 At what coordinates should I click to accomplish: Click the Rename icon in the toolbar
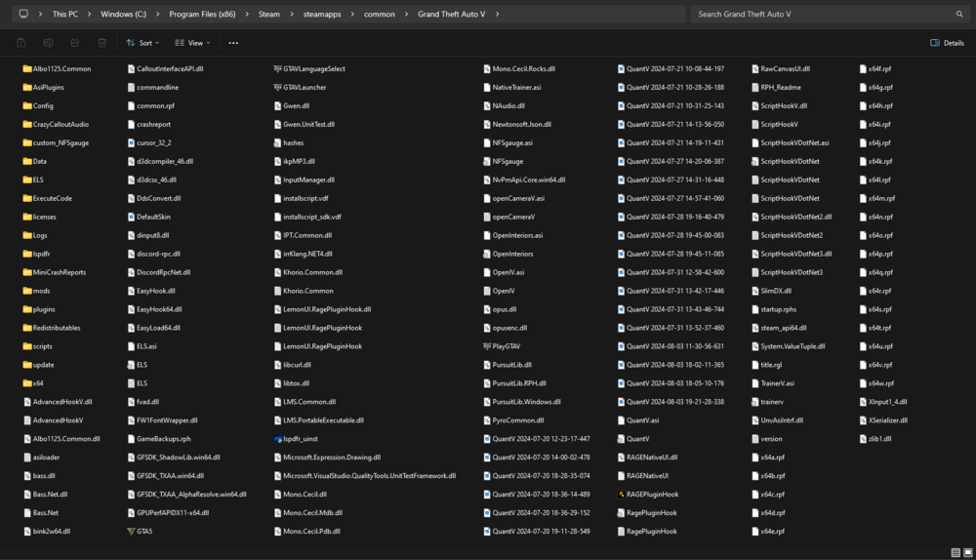(48, 43)
